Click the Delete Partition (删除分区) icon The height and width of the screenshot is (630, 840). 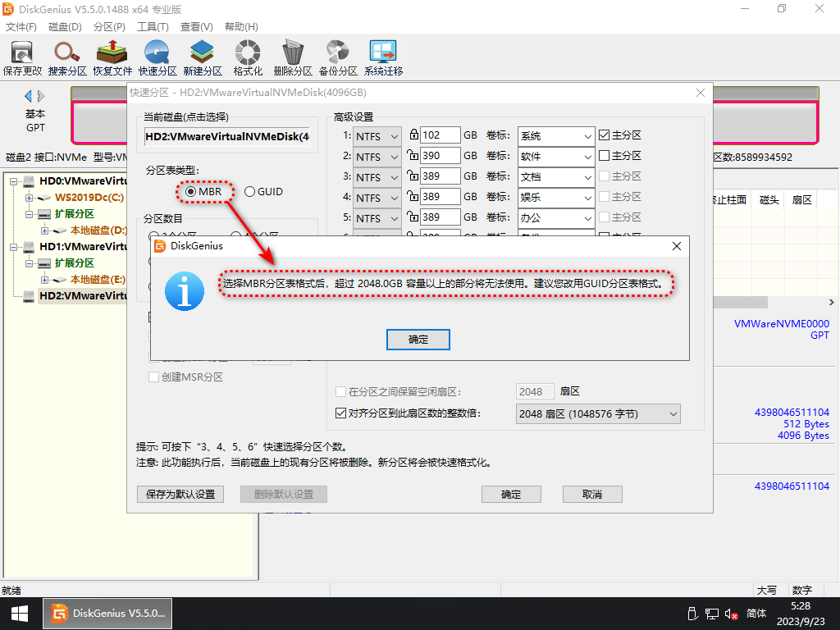tap(293, 58)
